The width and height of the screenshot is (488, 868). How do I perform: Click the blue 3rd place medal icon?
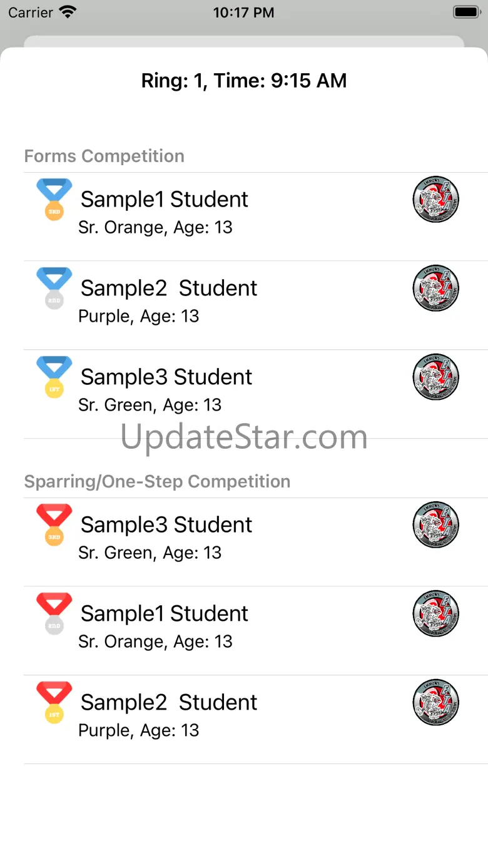tap(54, 199)
